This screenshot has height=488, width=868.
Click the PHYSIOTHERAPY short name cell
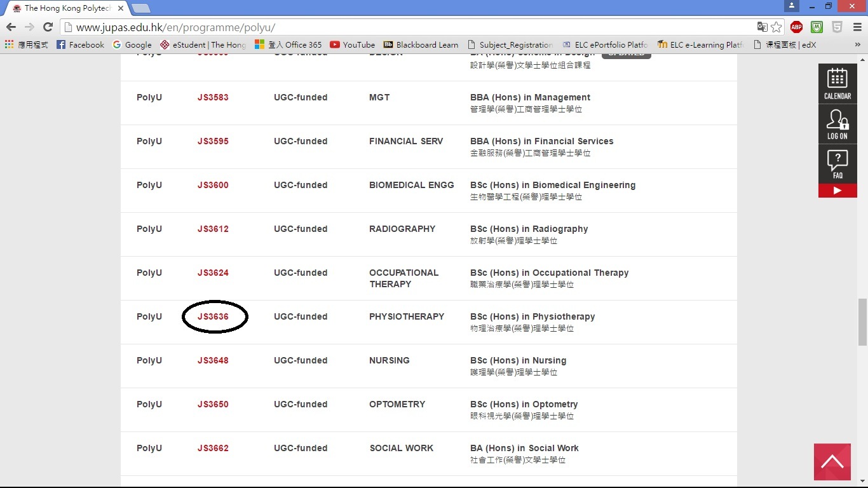pos(407,316)
